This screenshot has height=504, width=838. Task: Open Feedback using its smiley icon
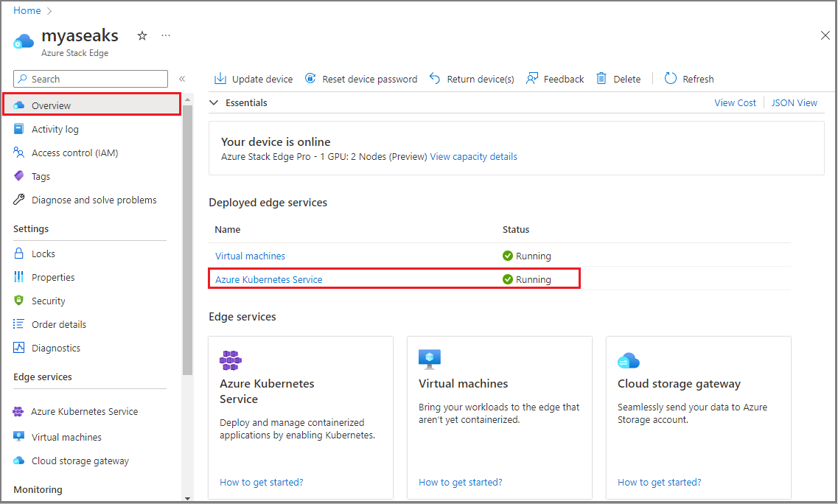click(x=531, y=78)
